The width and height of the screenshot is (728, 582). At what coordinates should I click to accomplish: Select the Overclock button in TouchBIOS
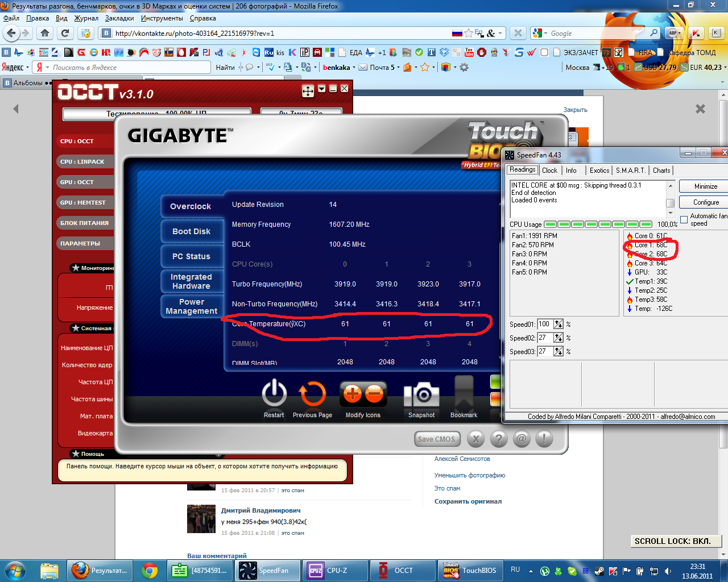point(191,206)
